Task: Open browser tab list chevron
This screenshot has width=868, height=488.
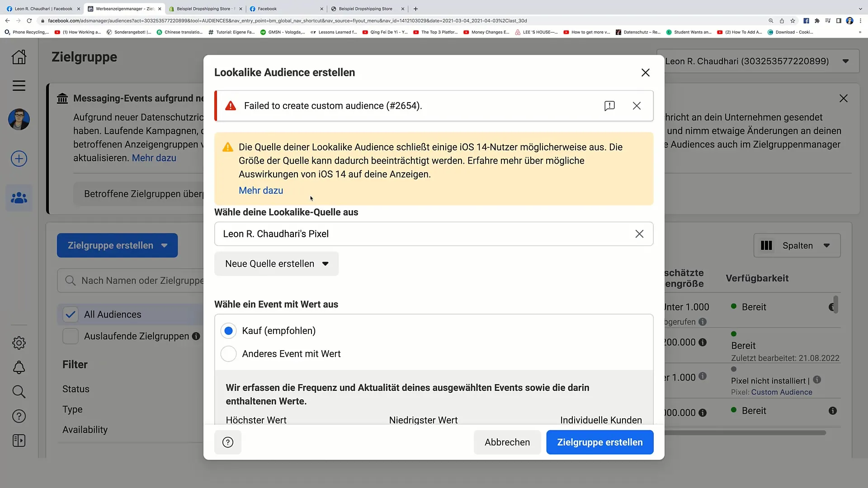Action: [x=860, y=9]
